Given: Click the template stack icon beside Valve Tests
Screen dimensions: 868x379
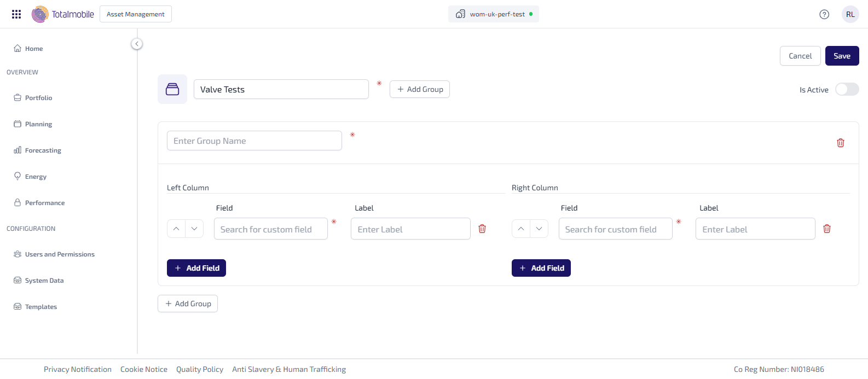Looking at the screenshot, I should [172, 89].
